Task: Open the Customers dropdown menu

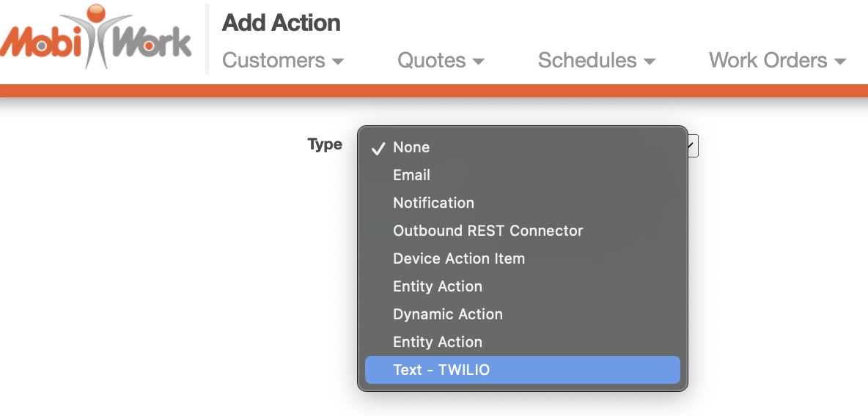Action: (282, 61)
